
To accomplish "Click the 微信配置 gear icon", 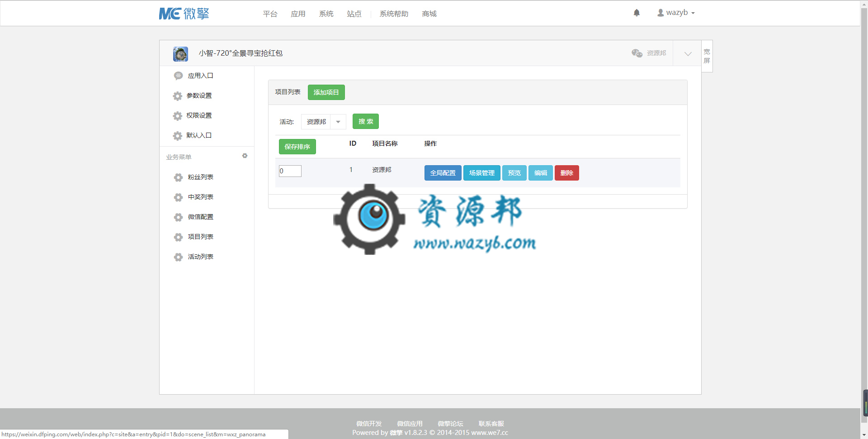I will point(178,217).
